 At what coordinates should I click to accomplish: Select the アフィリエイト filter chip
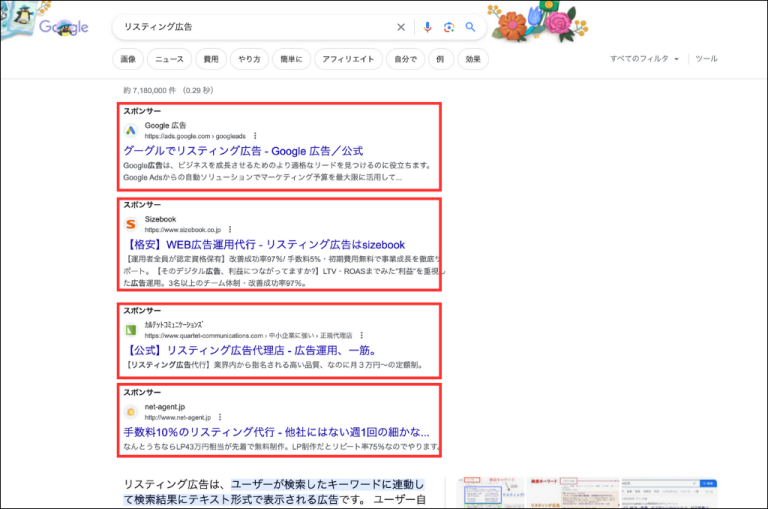click(x=348, y=59)
